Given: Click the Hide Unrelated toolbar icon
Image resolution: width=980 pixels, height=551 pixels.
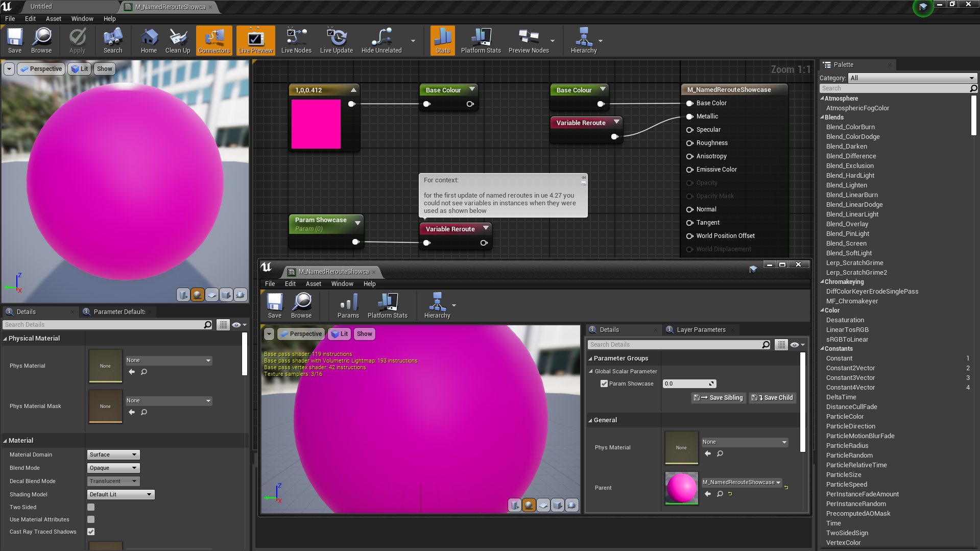Looking at the screenshot, I should click(x=381, y=40).
